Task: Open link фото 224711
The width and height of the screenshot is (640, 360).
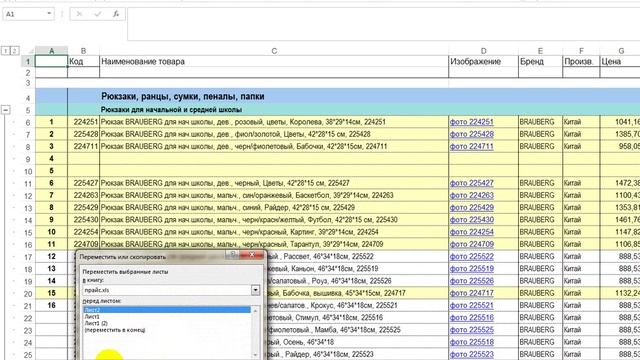Action: point(471,146)
